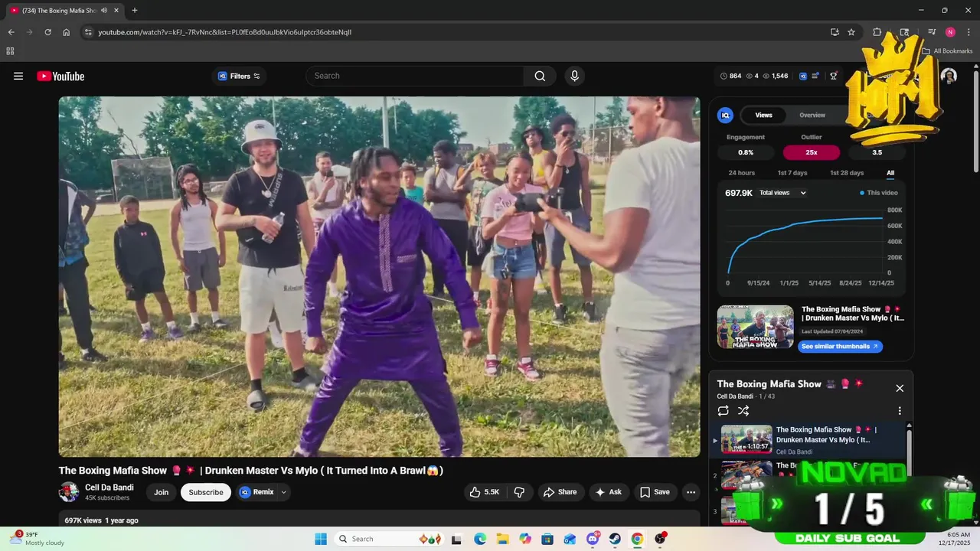Open All Bookmarks folder
Screen dimensions: 980x551
pos(947,51)
